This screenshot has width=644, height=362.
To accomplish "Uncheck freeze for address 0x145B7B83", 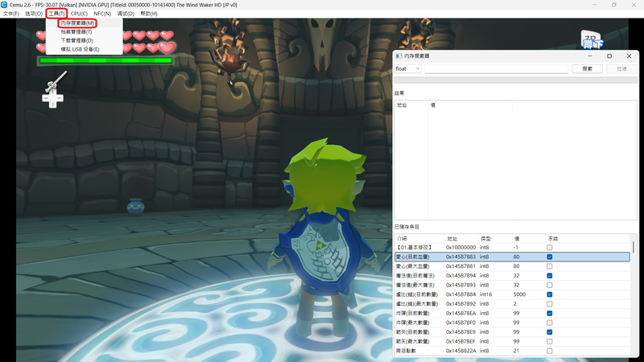I will coord(550,257).
